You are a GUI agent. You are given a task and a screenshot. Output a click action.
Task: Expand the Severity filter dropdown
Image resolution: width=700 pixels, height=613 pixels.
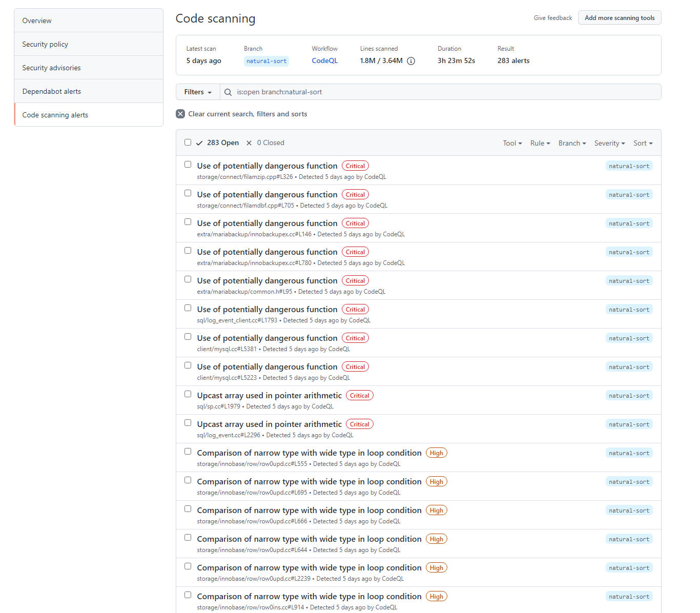pos(609,144)
